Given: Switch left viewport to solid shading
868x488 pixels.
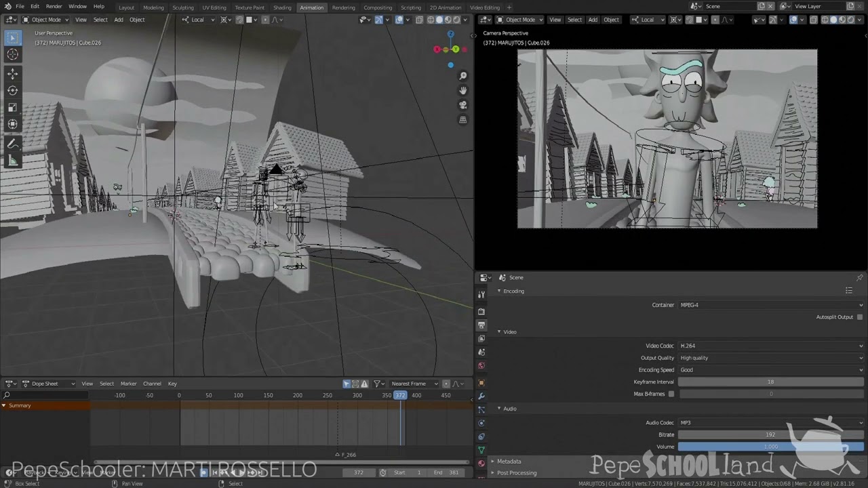Looking at the screenshot, I should tap(439, 20).
